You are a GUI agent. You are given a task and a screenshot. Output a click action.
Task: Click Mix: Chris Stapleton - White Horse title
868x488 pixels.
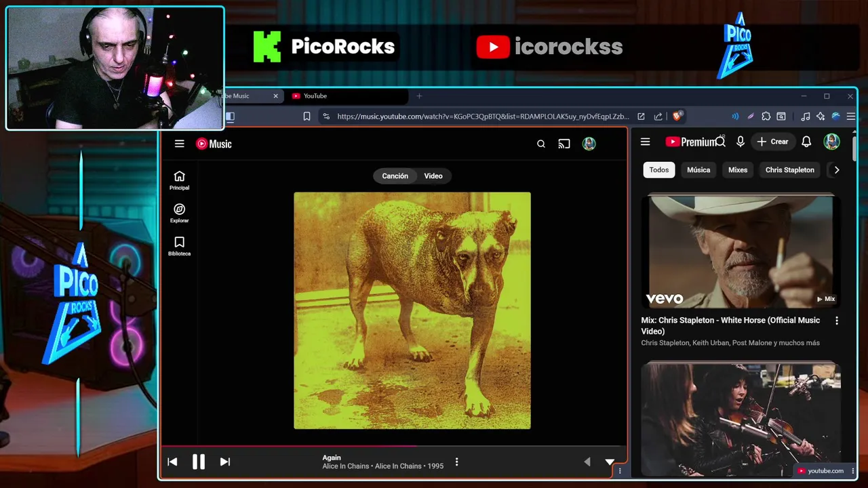[731, 325]
